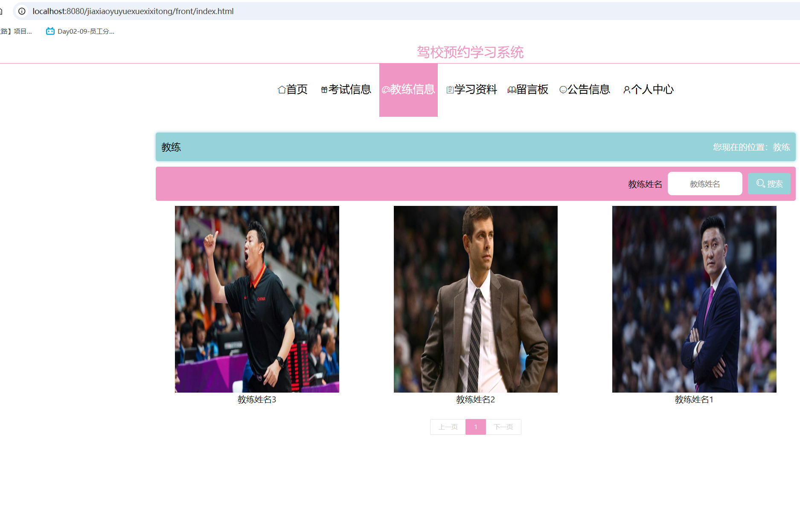Viewport: 800px width, 532px height.
Task: Open the 个人中心 menu item
Action: tap(649, 90)
